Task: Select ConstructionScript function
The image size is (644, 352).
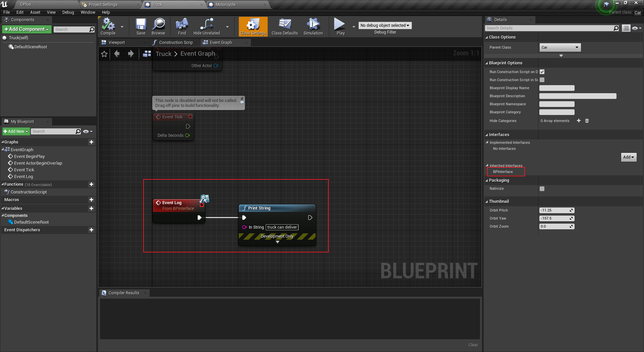Action: (29, 192)
